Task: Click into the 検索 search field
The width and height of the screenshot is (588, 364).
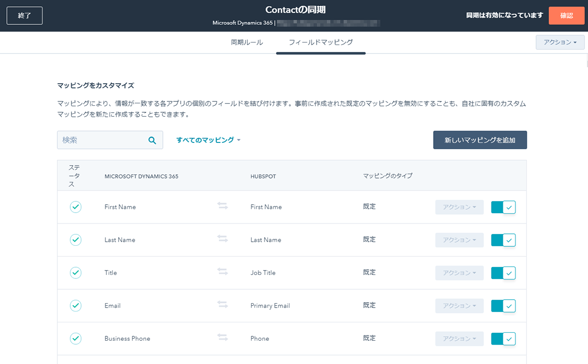Action: (x=101, y=140)
